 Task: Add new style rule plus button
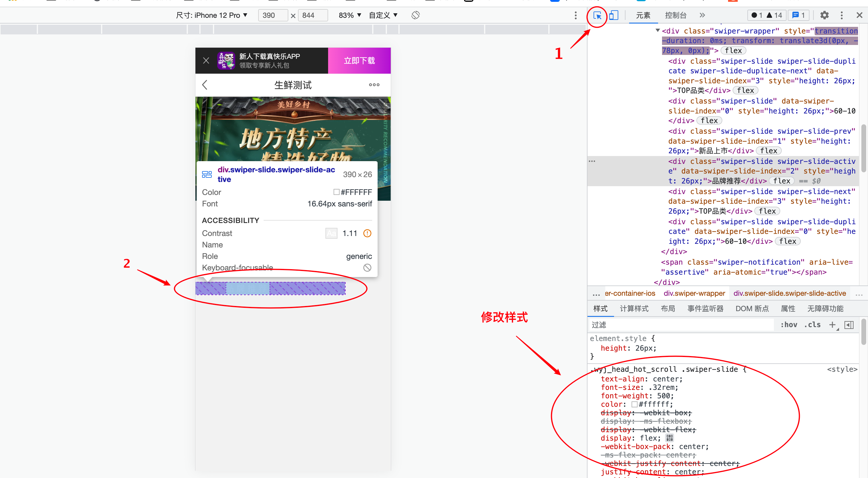pos(832,325)
